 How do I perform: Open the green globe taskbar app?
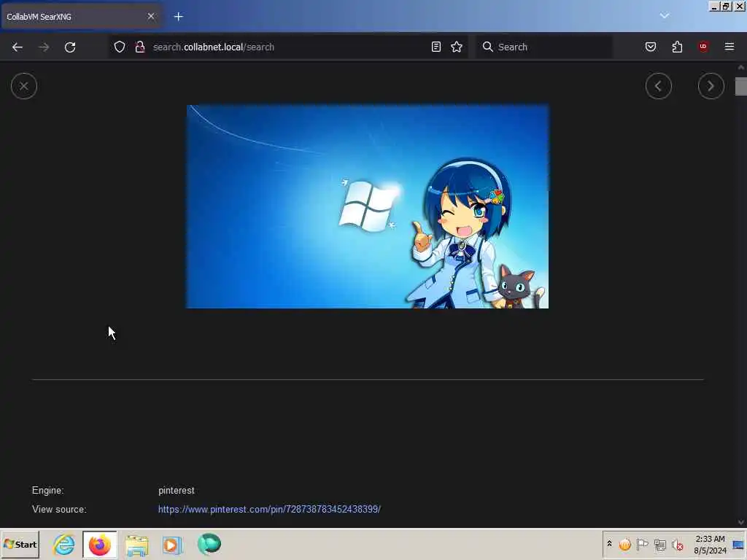point(209,544)
